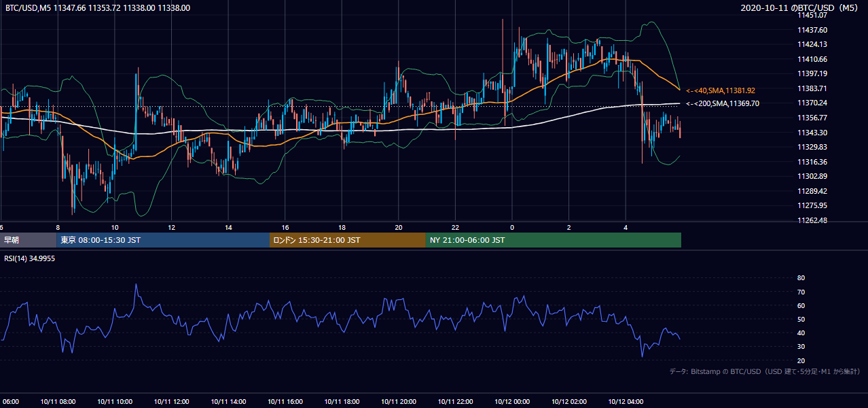Click price axis label 11262.48
868x408 pixels.
812,220
